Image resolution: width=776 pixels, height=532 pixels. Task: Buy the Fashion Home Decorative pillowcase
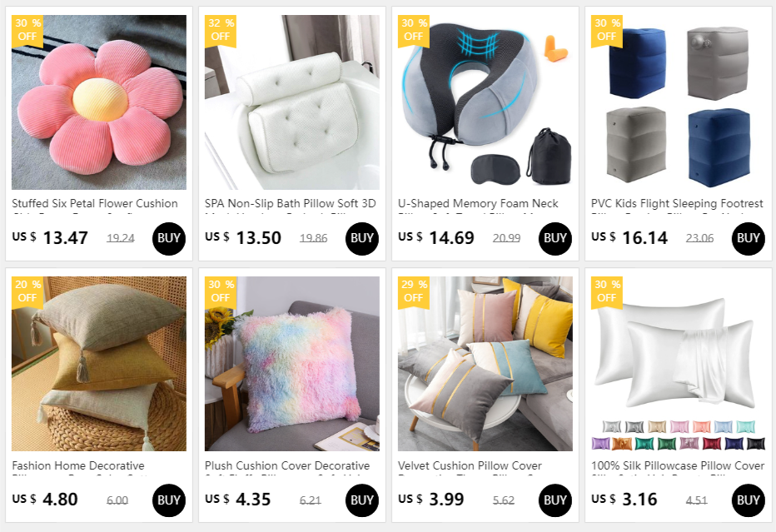click(x=169, y=500)
